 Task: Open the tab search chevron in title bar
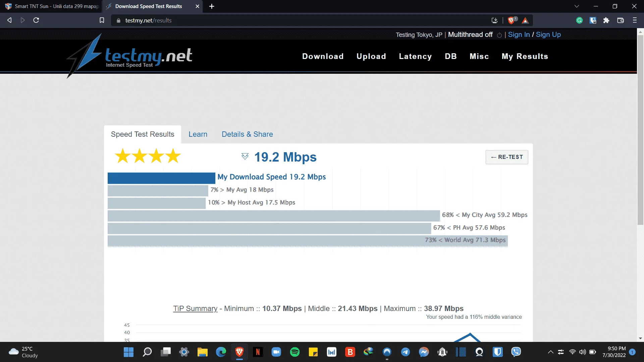click(577, 6)
